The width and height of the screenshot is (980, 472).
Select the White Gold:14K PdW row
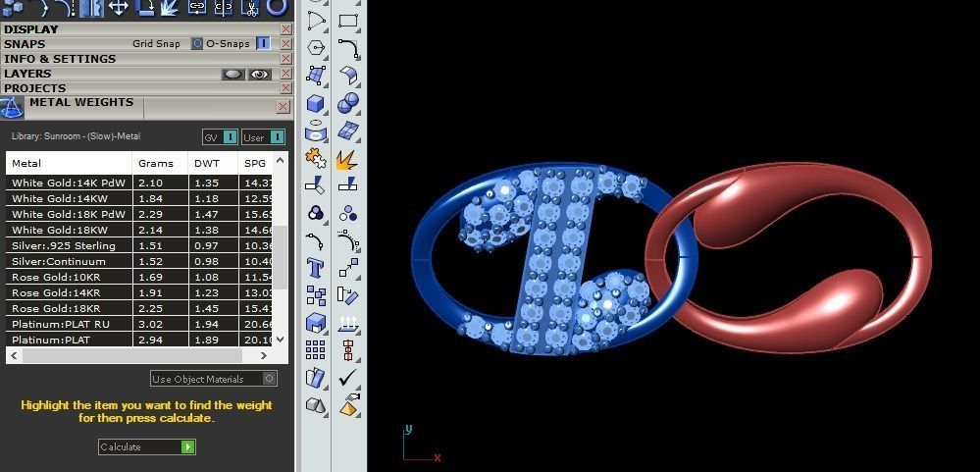139,184
